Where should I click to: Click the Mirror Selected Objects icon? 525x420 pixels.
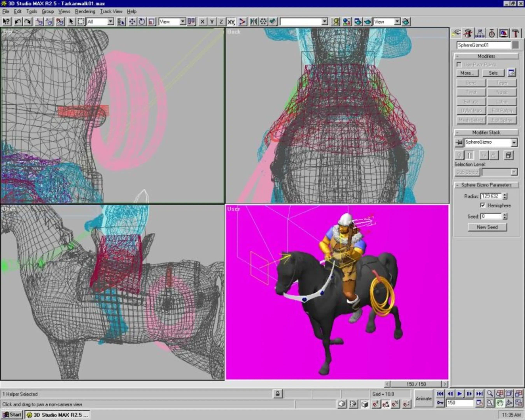254,22
